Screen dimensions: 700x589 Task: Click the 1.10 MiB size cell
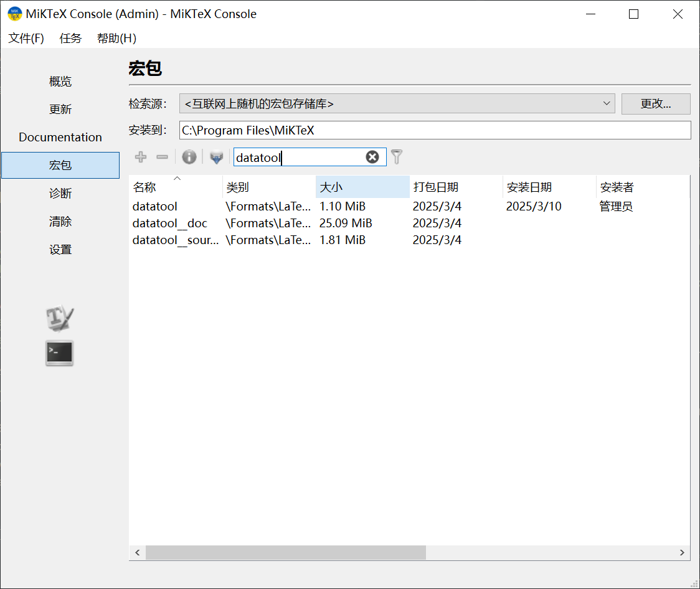(x=343, y=207)
